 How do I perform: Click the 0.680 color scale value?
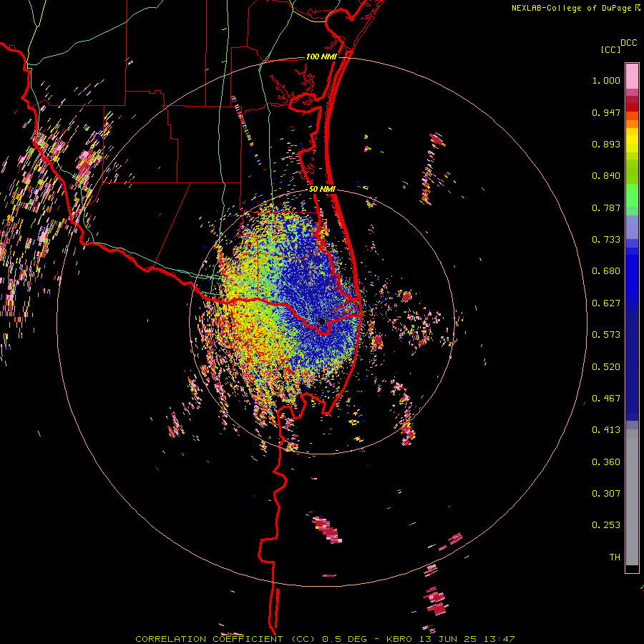pos(606,271)
